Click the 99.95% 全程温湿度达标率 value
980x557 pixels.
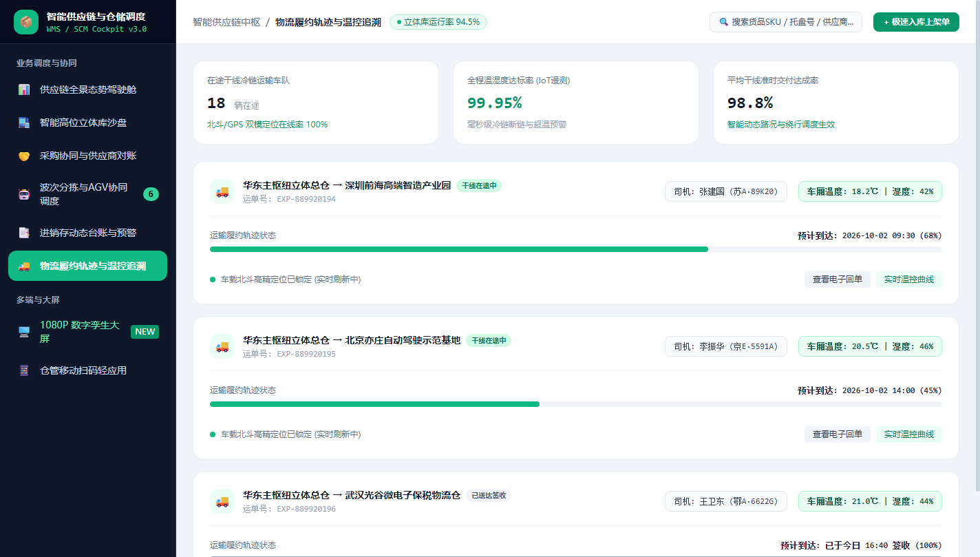494,103
